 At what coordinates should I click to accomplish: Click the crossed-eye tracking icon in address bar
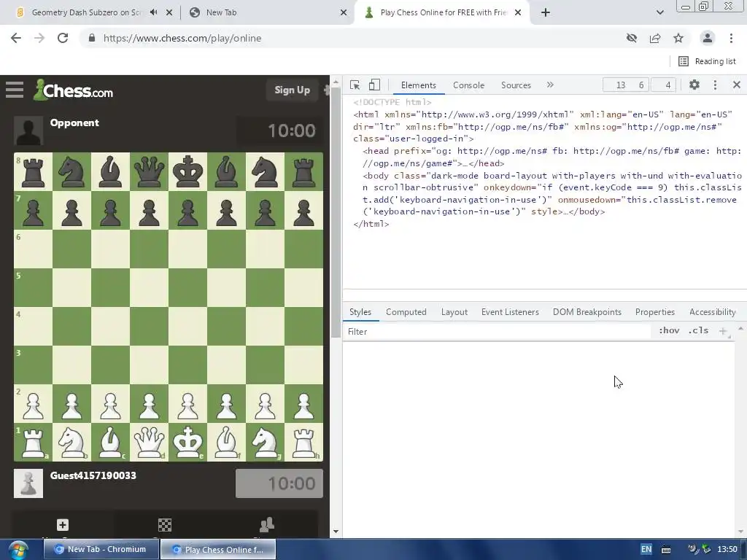tap(632, 38)
